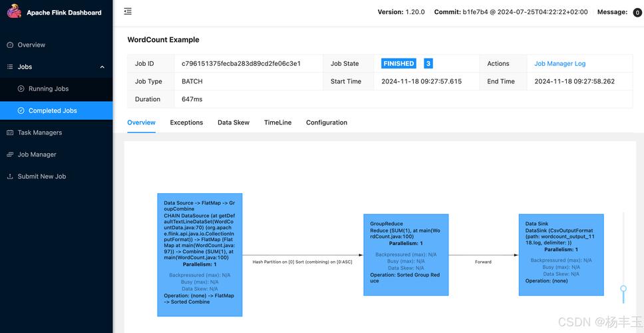This screenshot has height=333, width=644.
Task: Click the Overview dashboard icon in sidebar
Action: coord(10,45)
